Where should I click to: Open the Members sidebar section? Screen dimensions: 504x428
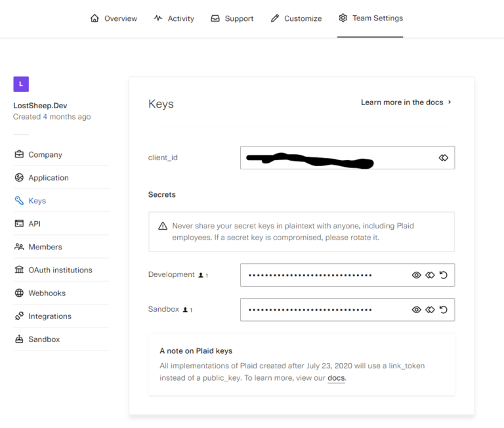(x=62, y=247)
